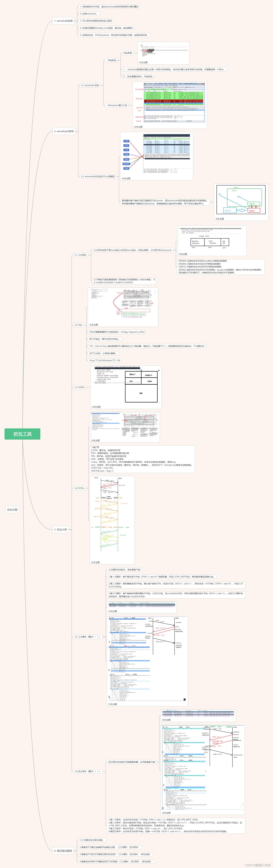Select the '3.2 IP头' subtopic

tap(78, 325)
